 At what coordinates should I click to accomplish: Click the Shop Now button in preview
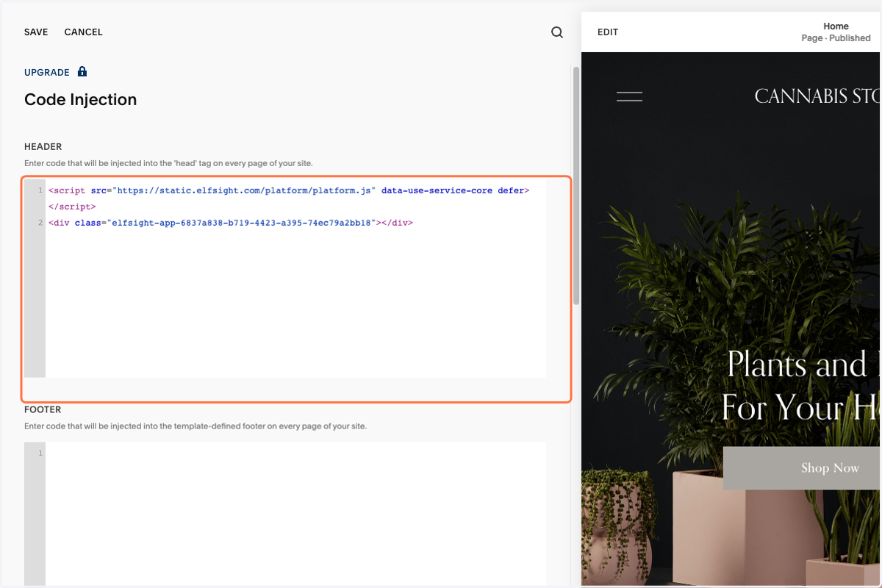[802, 468]
